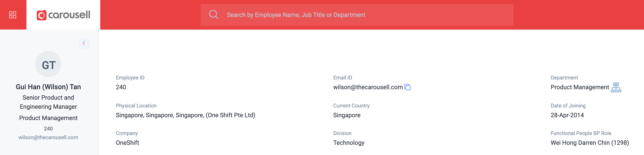This screenshot has width=644, height=155.
Task: Click the Date of Joining 28-Apr-2014
Action: point(567,115)
